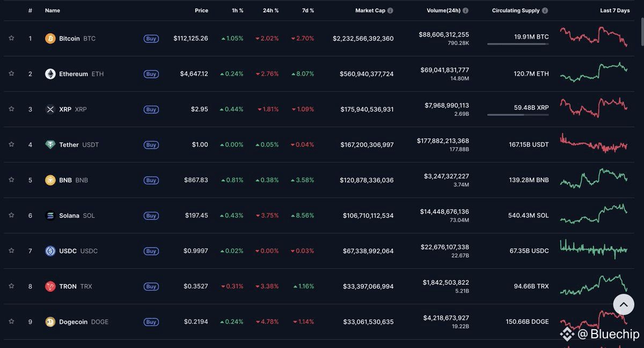Click the Ethereum diamond logo icon
This screenshot has width=644, height=348.
(50, 74)
